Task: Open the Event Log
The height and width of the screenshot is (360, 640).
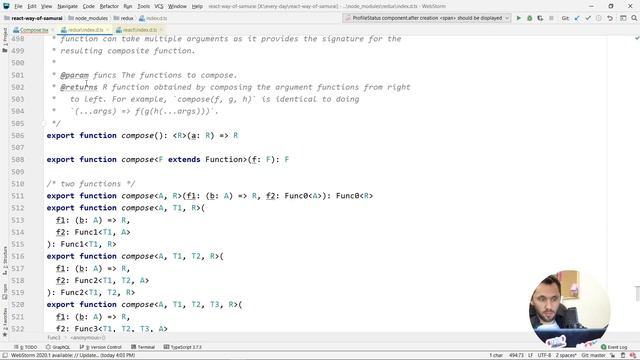Action: [x=614, y=347]
